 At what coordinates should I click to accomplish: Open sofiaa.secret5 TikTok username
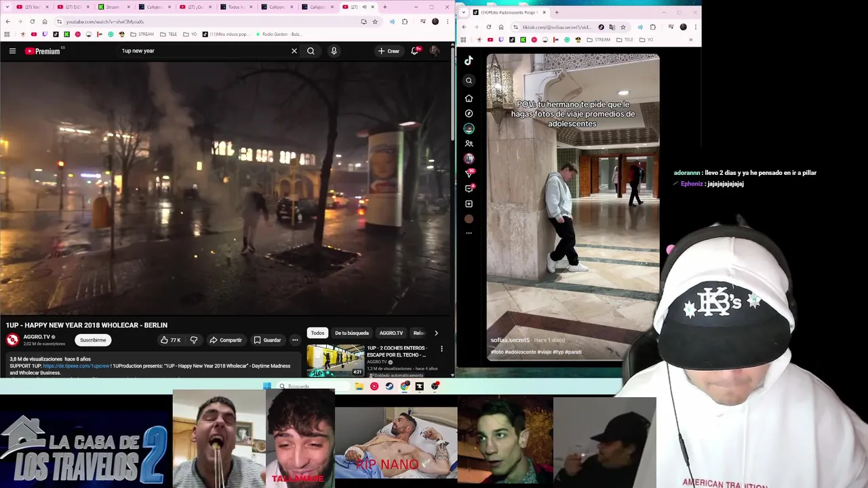[x=510, y=340]
